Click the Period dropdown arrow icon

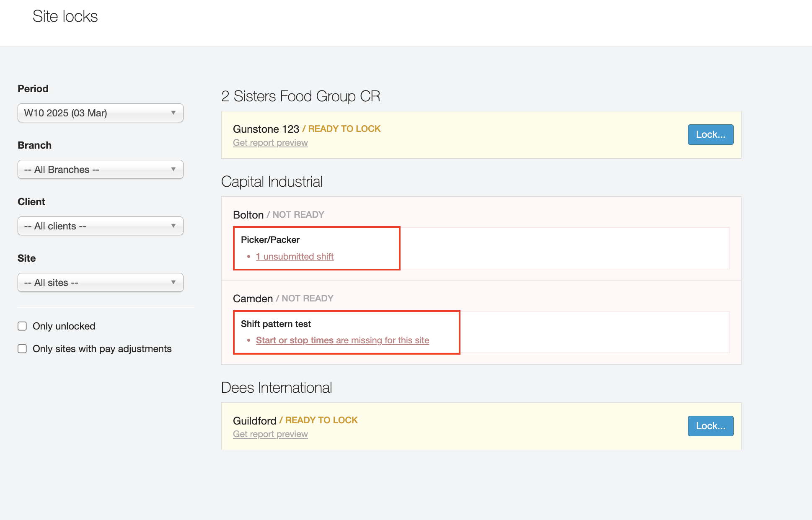click(173, 113)
